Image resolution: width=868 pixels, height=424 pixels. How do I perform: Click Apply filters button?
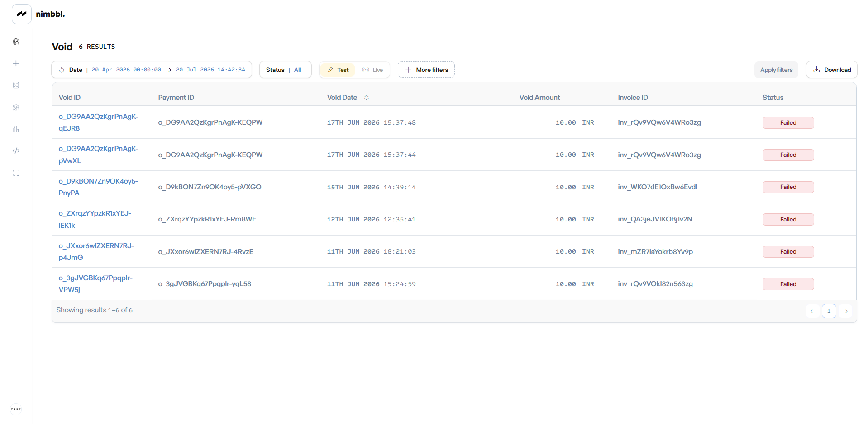pyautogui.click(x=776, y=70)
